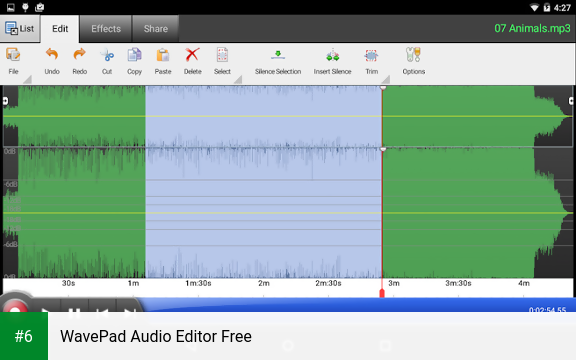This screenshot has width=576, height=360.
Task: Click the left selection handle on waveform
Action: click(5, 101)
